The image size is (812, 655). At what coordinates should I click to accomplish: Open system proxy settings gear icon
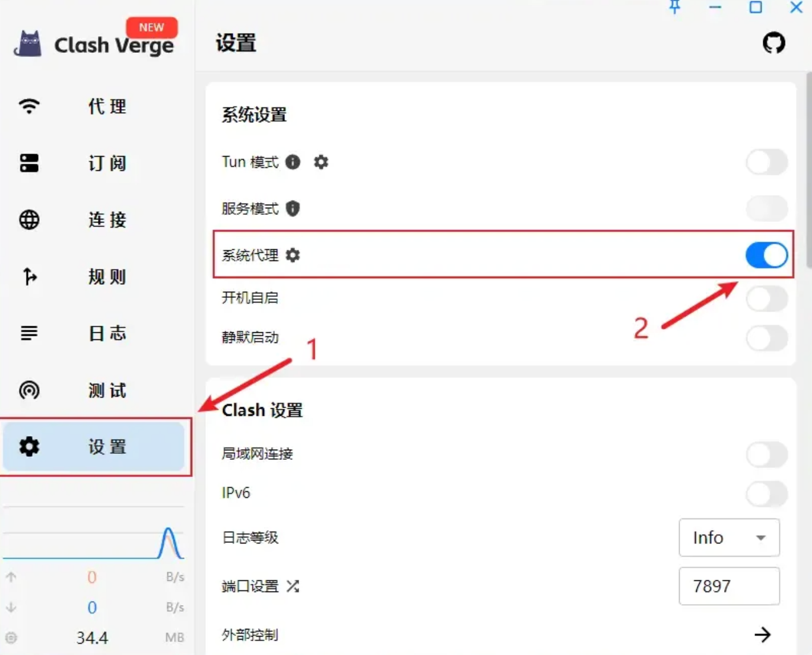[293, 255]
